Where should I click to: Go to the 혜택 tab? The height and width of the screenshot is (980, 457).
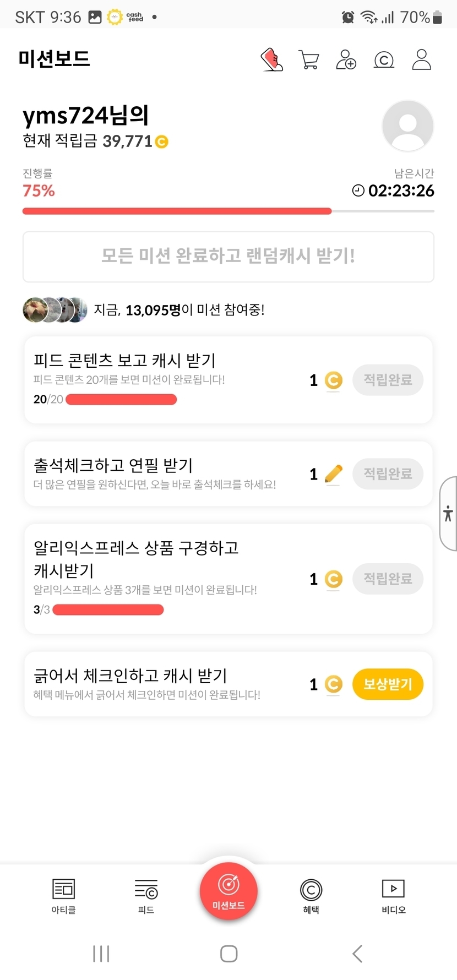pos(311,896)
